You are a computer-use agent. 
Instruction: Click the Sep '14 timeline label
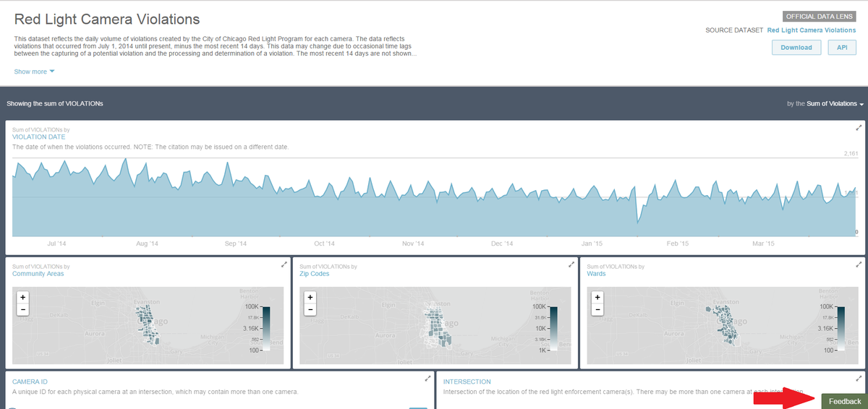(236, 244)
